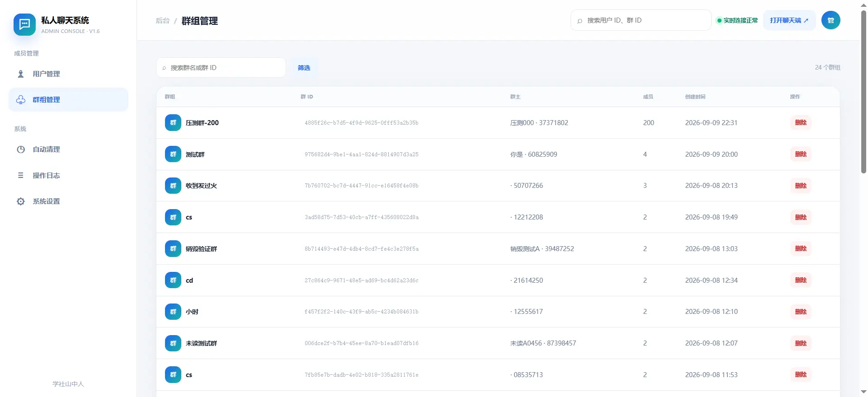This screenshot has width=868, height=397.
Task: Click the group ID of the cd group
Action: click(x=362, y=280)
